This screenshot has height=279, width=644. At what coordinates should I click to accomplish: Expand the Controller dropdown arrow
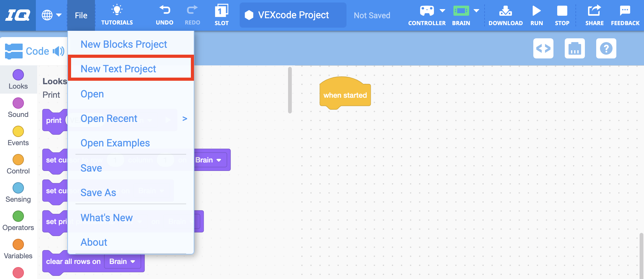pos(442,11)
